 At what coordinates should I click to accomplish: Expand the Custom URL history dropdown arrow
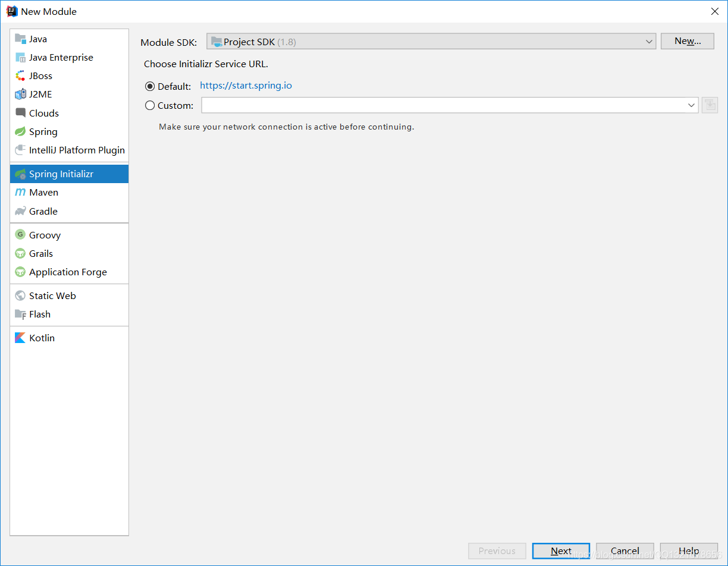click(x=691, y=105)
